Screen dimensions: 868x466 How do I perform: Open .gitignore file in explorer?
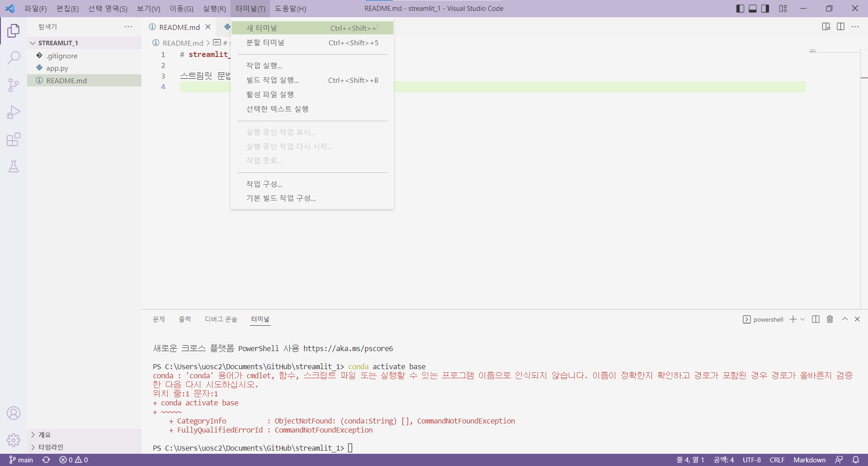(x=85, y=56)
